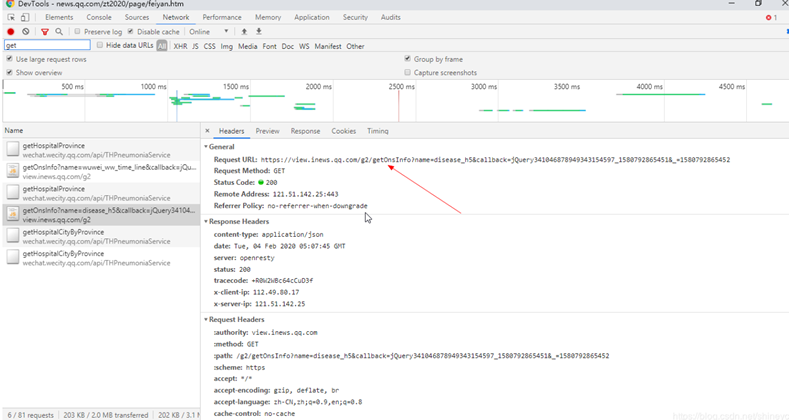This screenshot has height=420, width=789.
Task: Filter requests by Img
Action: click(226, 46)
